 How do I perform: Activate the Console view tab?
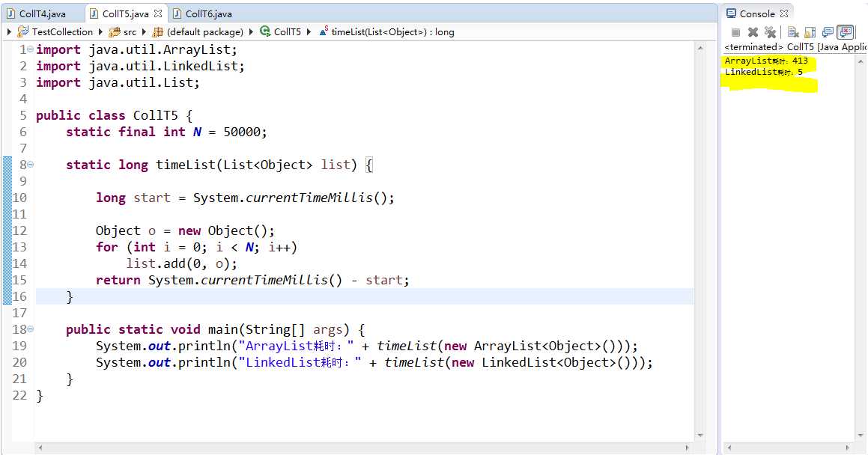[x=756, y=13]
